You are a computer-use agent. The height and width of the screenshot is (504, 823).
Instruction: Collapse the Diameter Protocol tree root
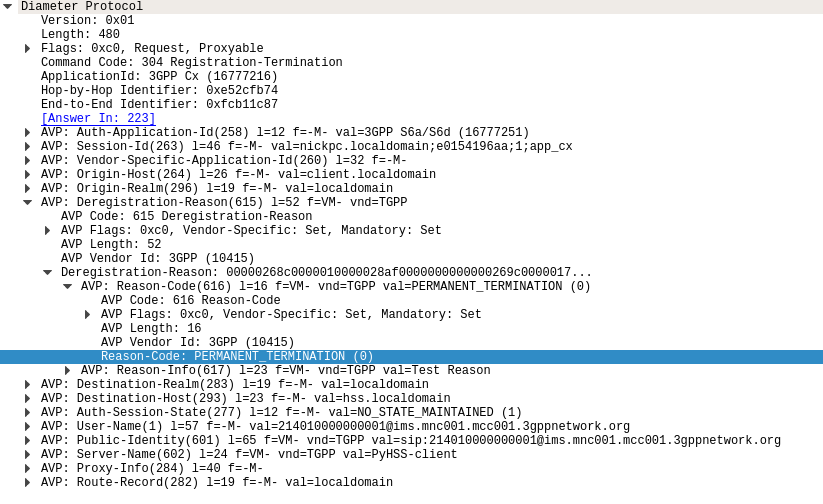point(7,6)
